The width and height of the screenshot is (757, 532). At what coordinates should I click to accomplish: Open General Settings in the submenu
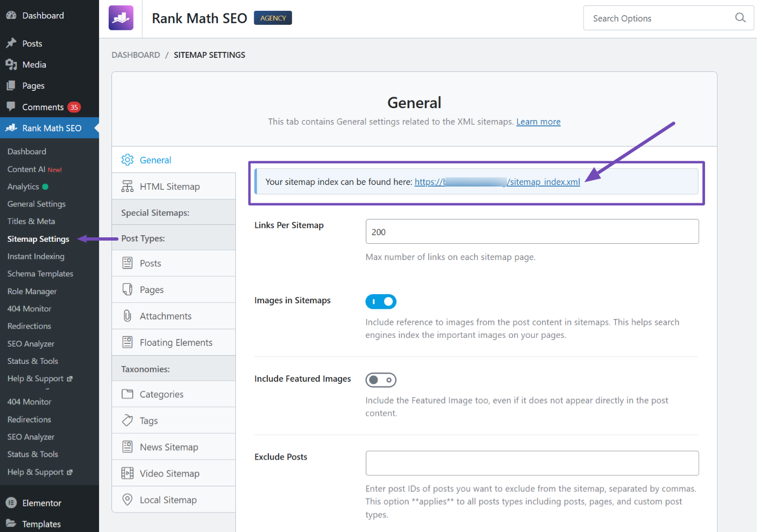pyautogui.click(x=36, y=204)
